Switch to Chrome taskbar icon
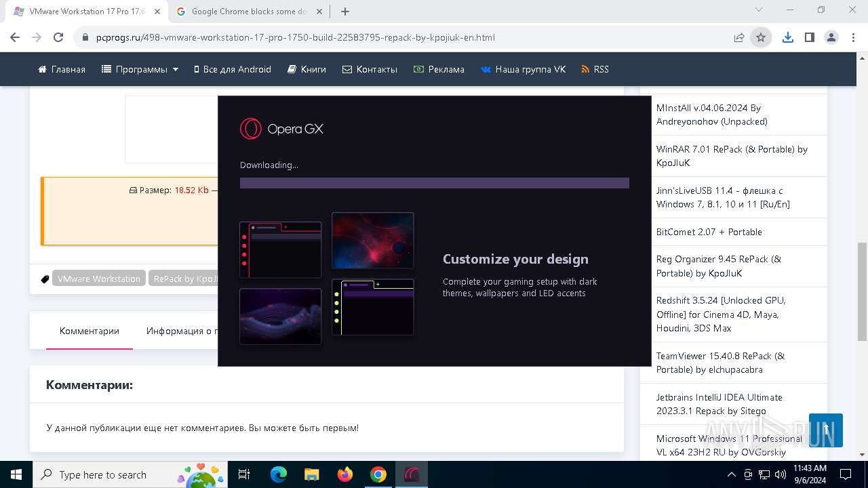 coord(378,474)
